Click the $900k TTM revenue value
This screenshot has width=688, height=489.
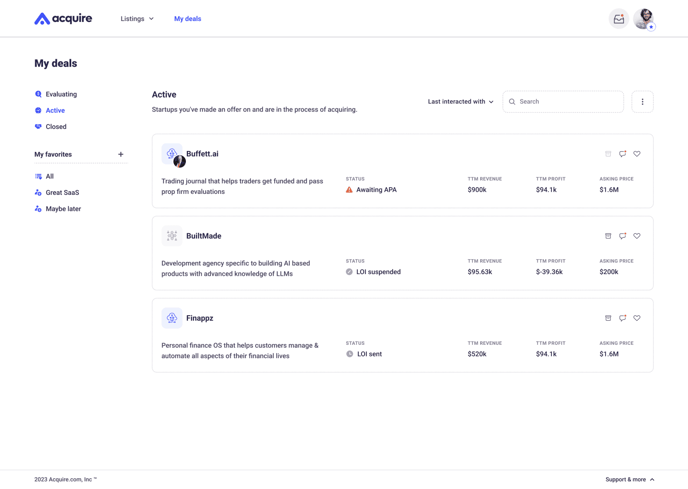[477, 190]
